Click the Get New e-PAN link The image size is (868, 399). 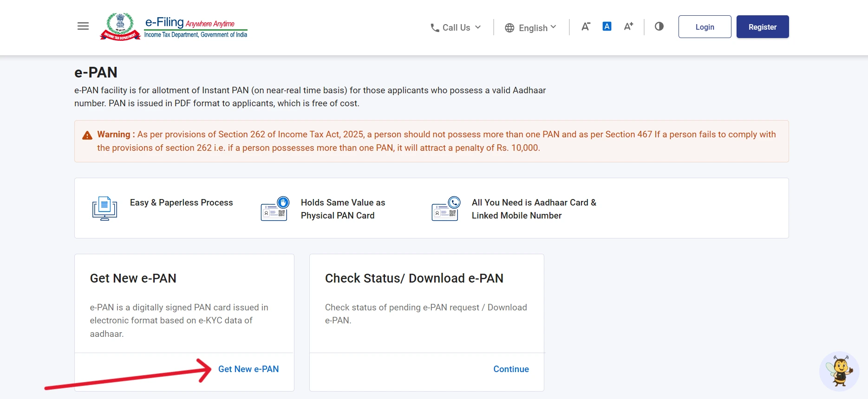(x=248, y=369)
